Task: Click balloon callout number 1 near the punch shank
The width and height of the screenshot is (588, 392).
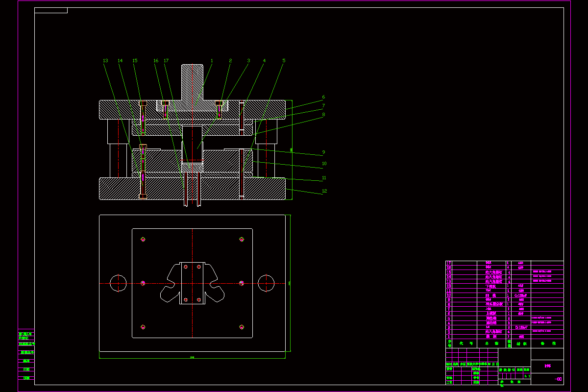Action: coord(212,61)
